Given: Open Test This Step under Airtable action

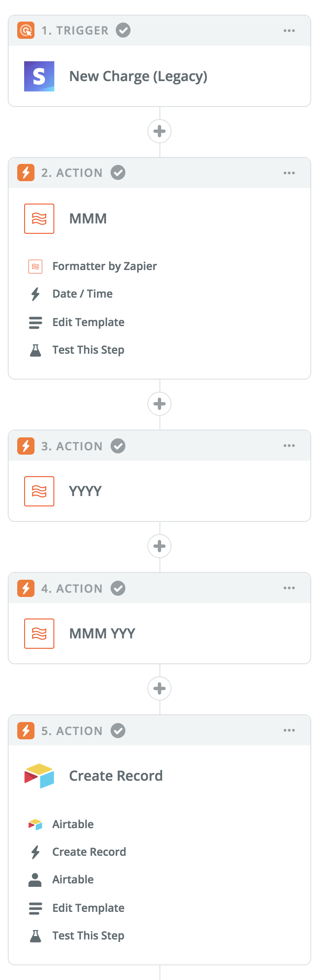Looking at the screenshot, I should tap(88, 936).
